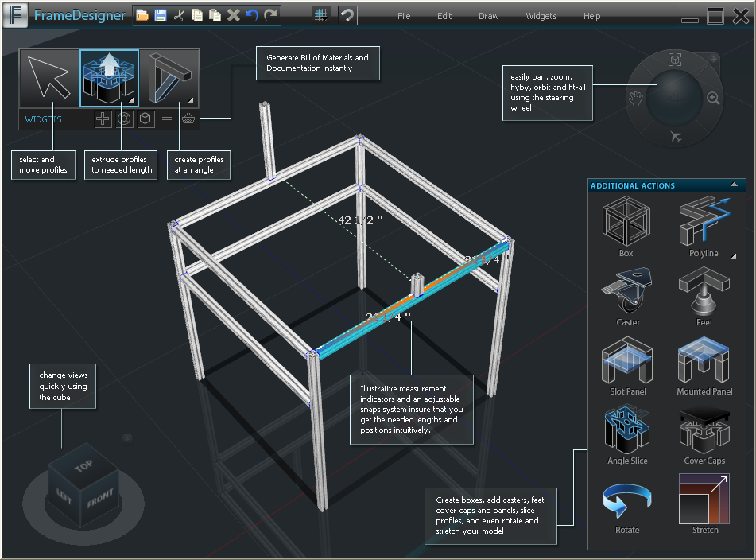Expand the extrude tool flyout corner arrow
Viewport: 756px width, 560px height.
click(x=131, y=100)
